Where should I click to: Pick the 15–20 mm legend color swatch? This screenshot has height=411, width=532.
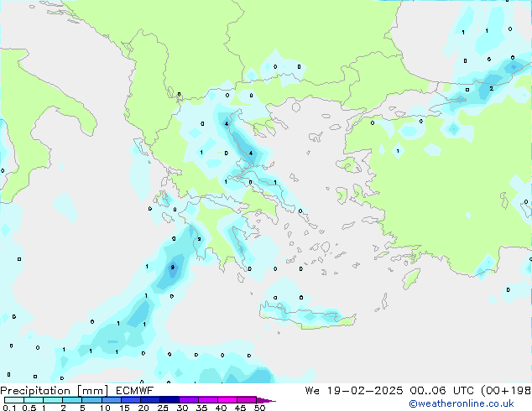pyautogui.click(x=131, y=400)
